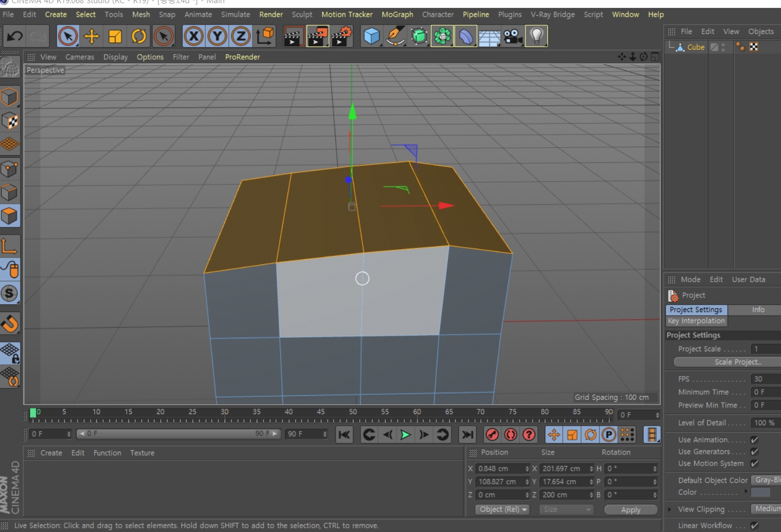Expand the View Clipping section arrow
This screenshot has width=781, height=532.
tap(669, 509)
